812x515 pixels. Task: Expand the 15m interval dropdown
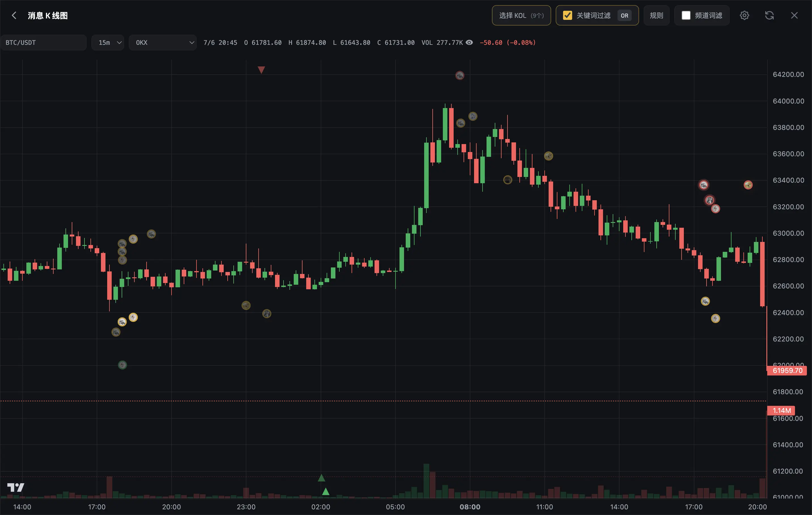point(108,43)
